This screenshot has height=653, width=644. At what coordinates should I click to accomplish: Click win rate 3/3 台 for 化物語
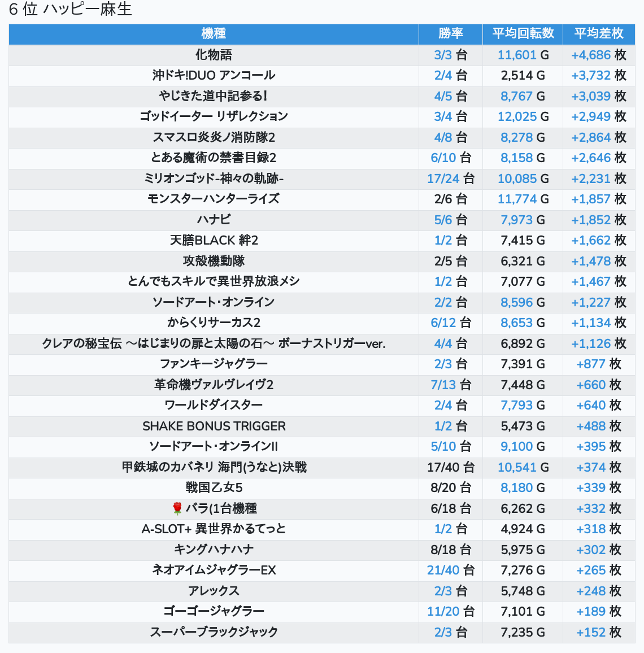click(451, 55)
